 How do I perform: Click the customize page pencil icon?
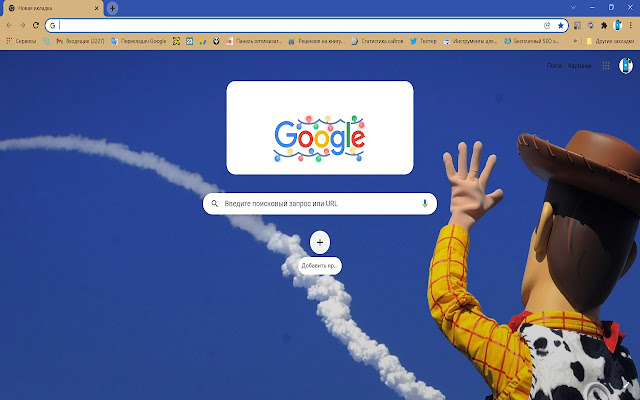[x=626, y=386]
